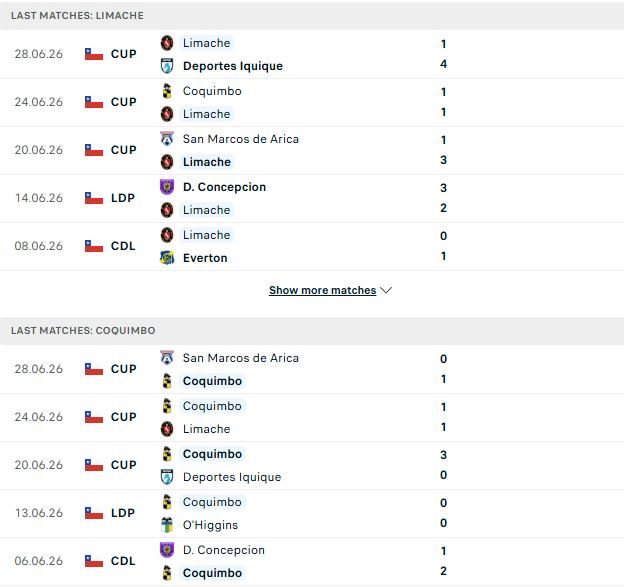Click the CUP label on 28.06.26 Coquimbo match
624x587 pixels.
(123, 369)
